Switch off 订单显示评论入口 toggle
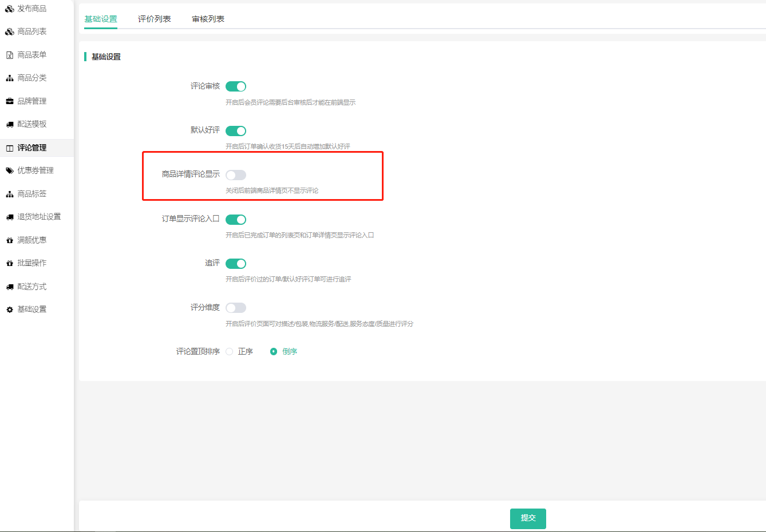This screenshot has width=766, height=532. tap(236, 220)
